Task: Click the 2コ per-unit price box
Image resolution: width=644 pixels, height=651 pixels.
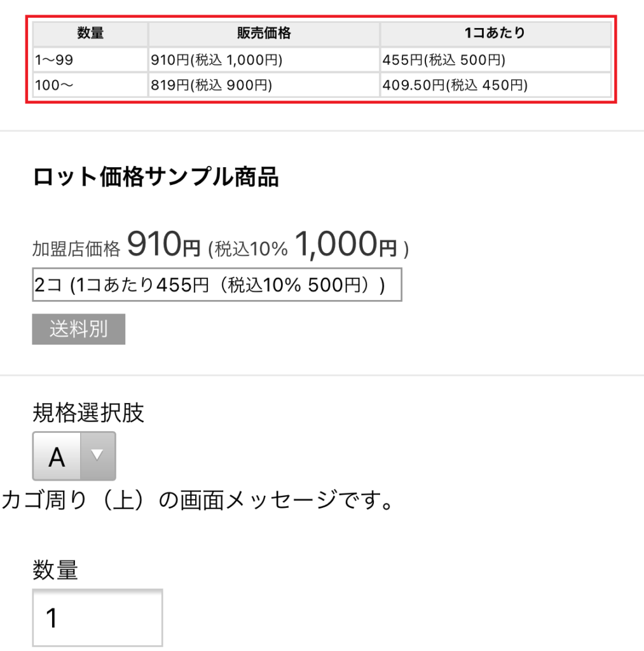Action: point(217,285)
